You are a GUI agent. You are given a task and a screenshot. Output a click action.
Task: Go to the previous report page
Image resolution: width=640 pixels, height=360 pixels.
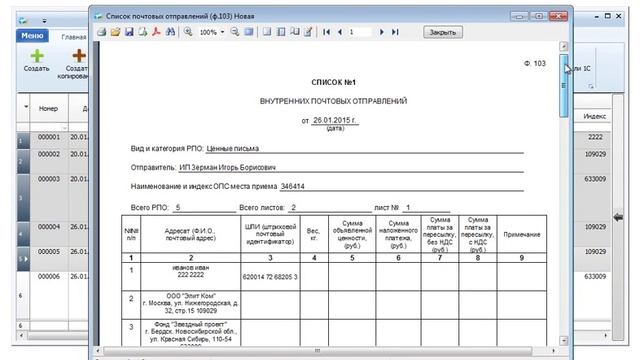click(340, 32)
